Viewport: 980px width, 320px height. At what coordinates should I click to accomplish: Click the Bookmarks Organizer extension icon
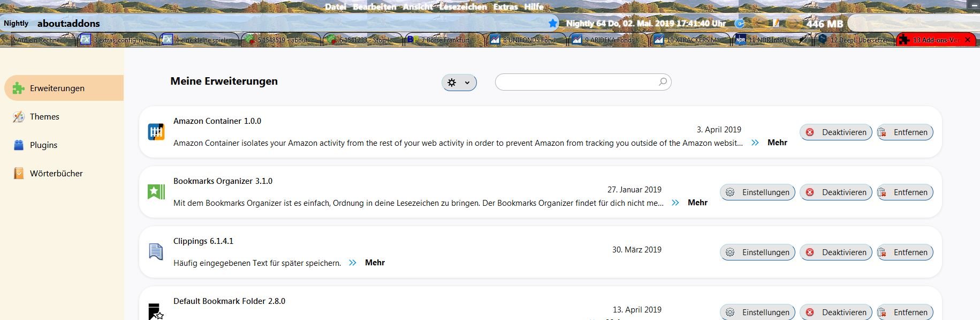(x=156, y=192)
